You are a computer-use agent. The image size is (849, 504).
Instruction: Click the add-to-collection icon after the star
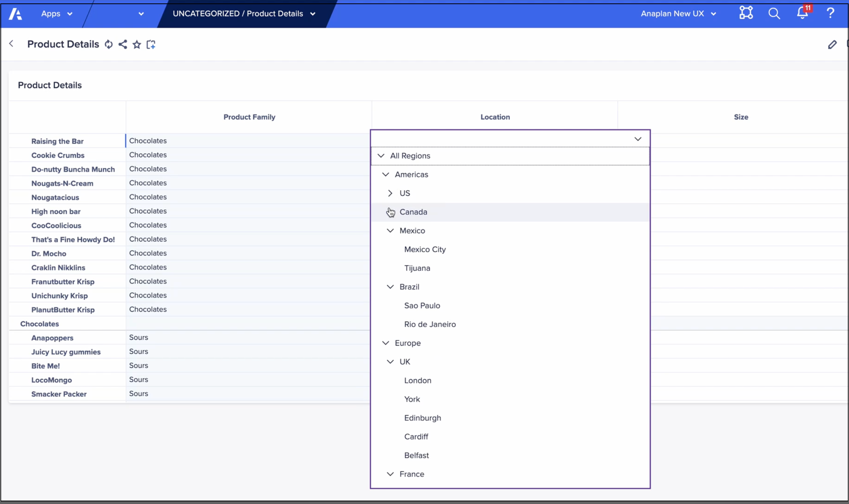pyautogui.click(x=151, y=45)
